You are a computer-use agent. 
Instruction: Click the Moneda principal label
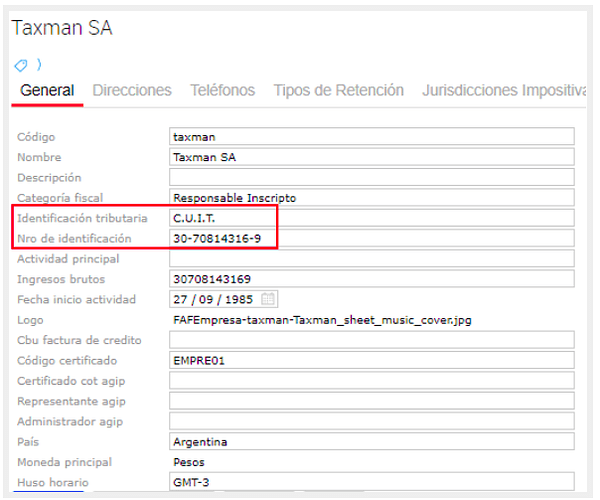tap(64, 462)
